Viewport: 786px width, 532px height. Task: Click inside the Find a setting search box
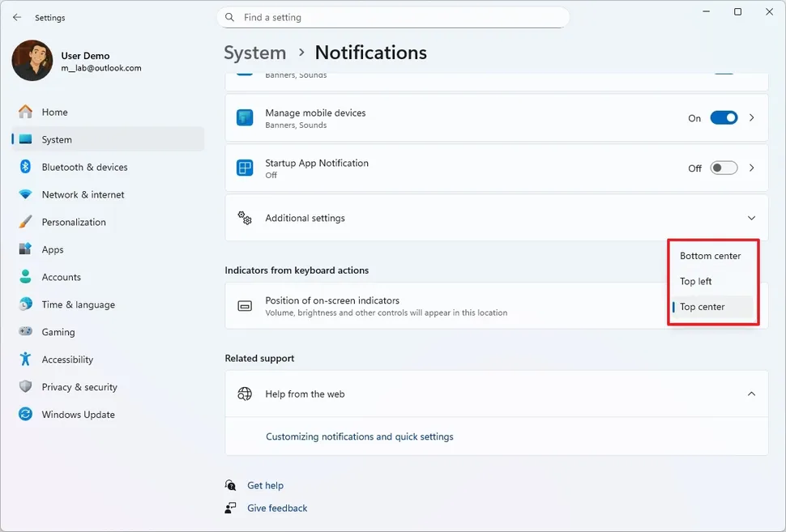click(393, 17)
